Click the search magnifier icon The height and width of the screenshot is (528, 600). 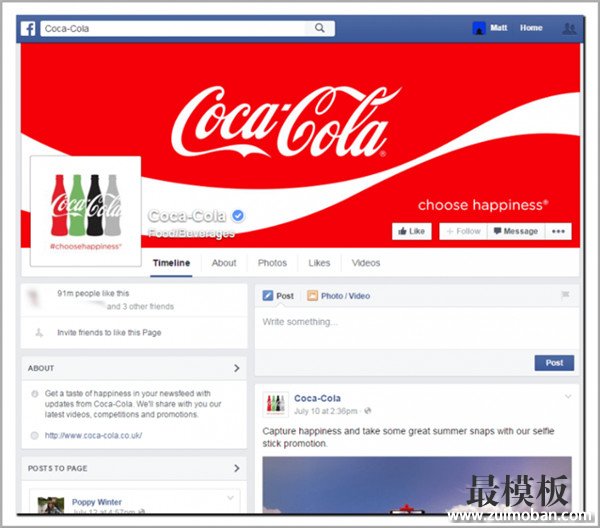pos(320,28)
